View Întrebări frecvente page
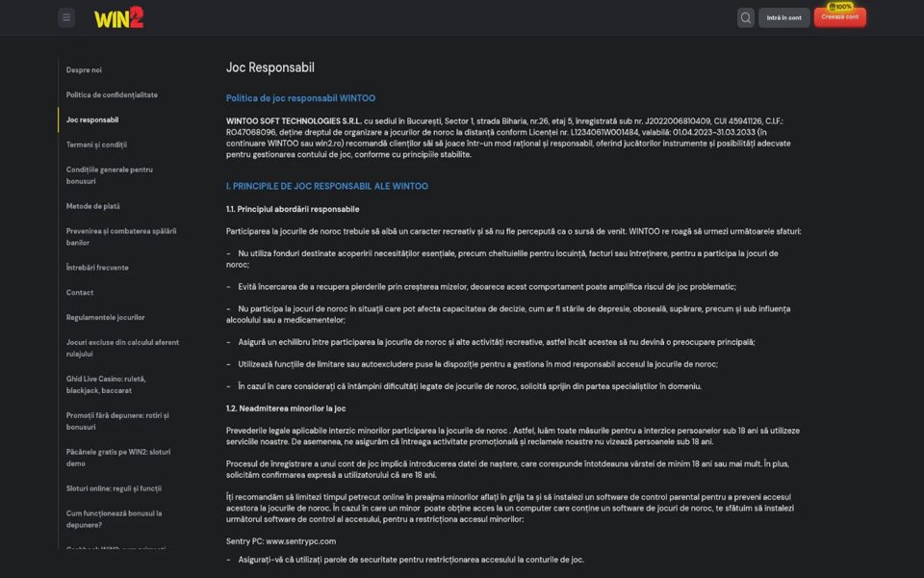This screenshot has width=924, height=578. [x=97, y=268]
